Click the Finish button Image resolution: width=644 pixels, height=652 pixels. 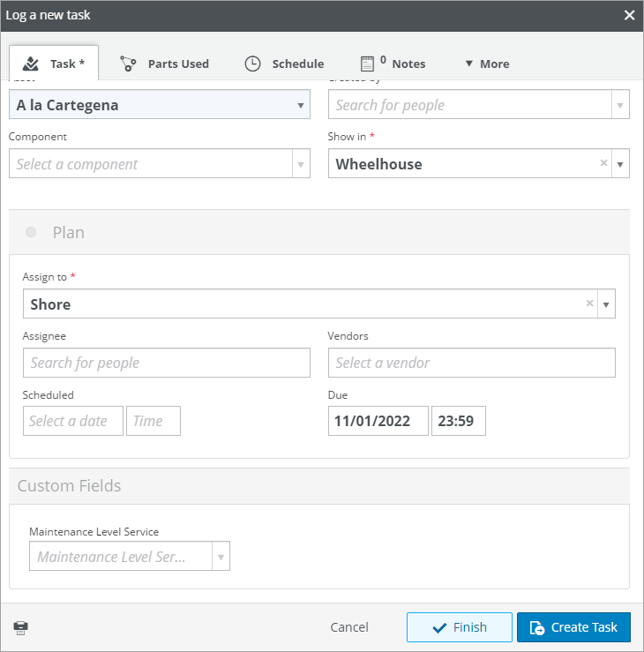[460, 627]
